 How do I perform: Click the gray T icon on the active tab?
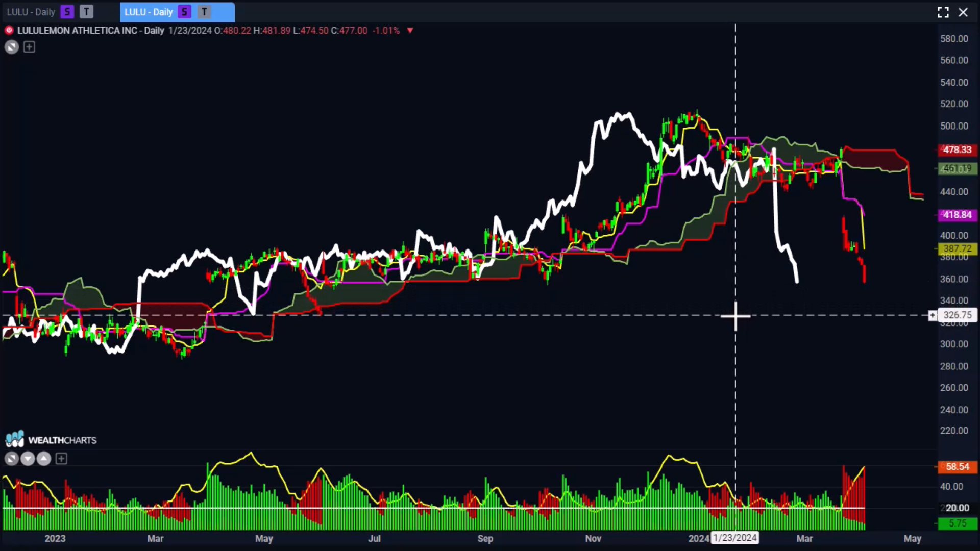[x=204, y=12]
